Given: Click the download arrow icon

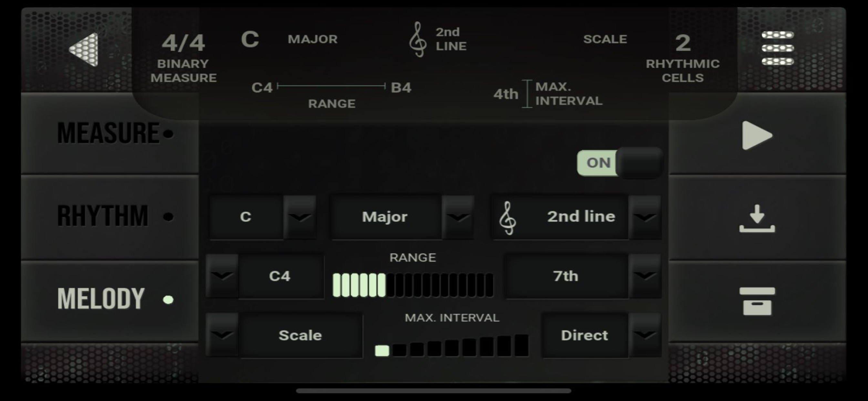Looking at the screenshot, I should pyautogui.click(x=757, y=218).
